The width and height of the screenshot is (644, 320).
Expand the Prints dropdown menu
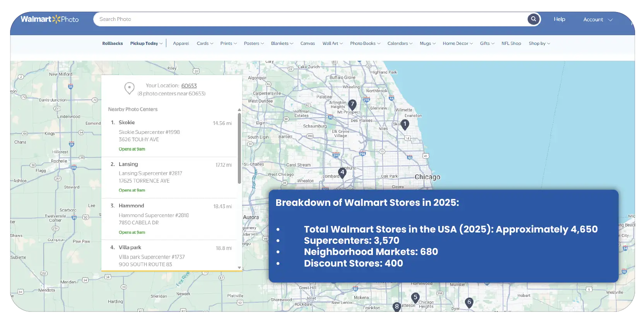(229, 43)
